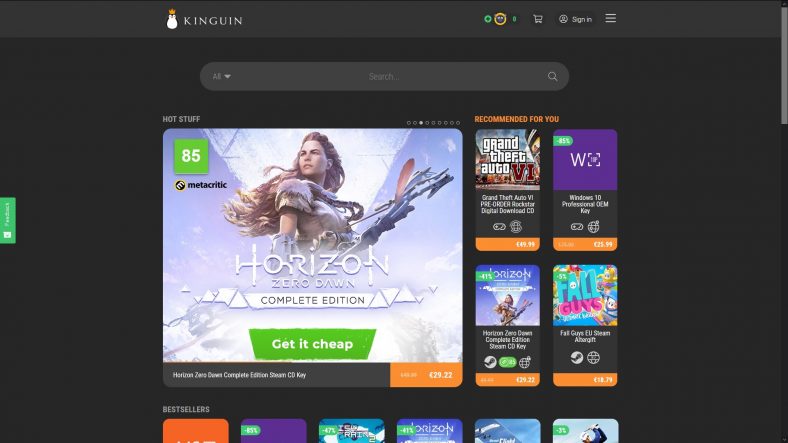Open the shopping cart icon
Screen dimensions: 788x443
click(538, 19)
